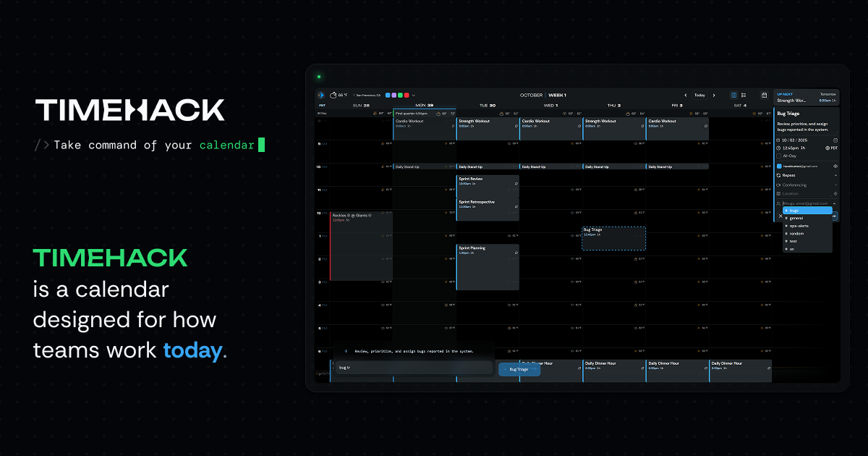This screenshot has height=456, width=868.
Task: Click the Timehack logo icon in toolbar
Action: [x=320, y=95]
